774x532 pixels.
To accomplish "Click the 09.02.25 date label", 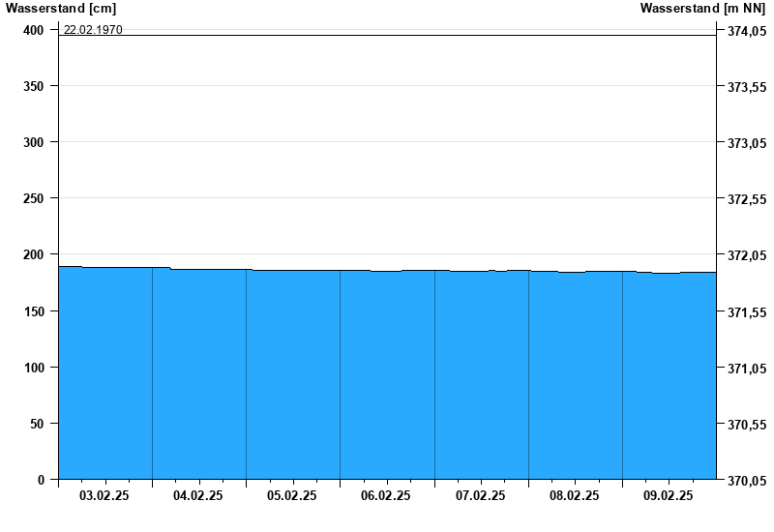I will 668,496.
